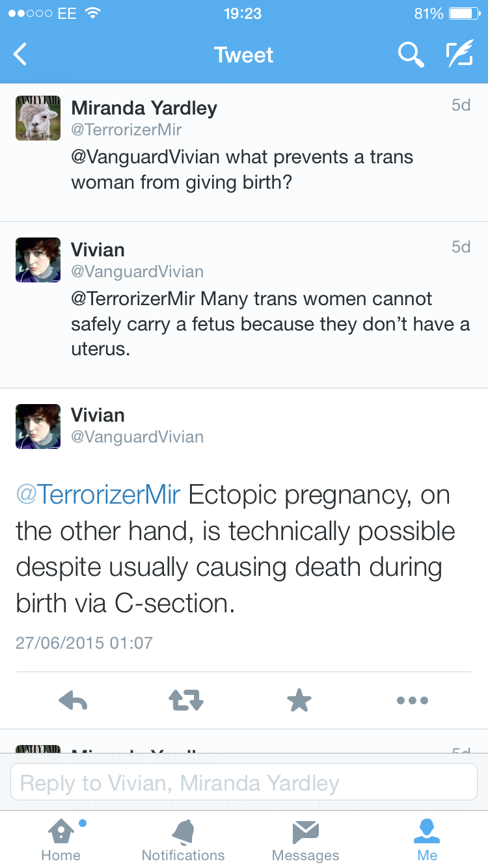Open Miranda's tweet about giving birth
Viewport: 488px width, 868px height.
242,169
